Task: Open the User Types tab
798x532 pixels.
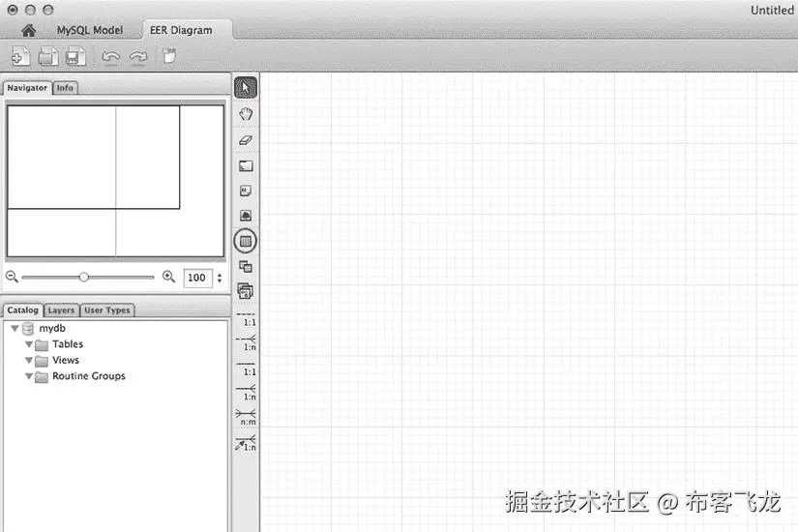Action: pos(106,310)
